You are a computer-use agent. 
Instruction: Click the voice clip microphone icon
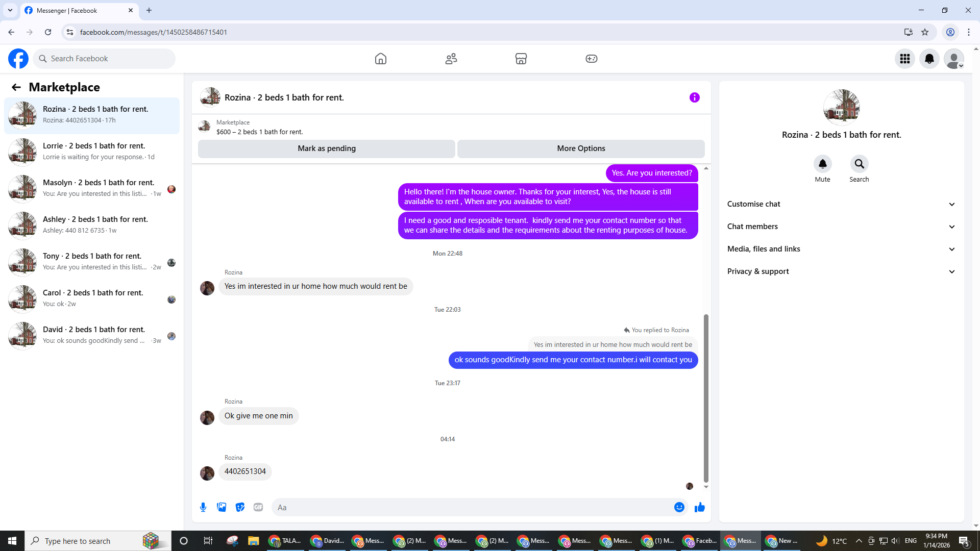tap(203, 507)
